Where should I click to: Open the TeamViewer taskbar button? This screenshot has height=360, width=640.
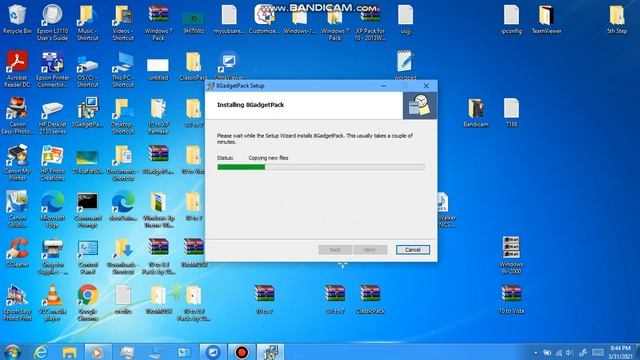[213, 352]
